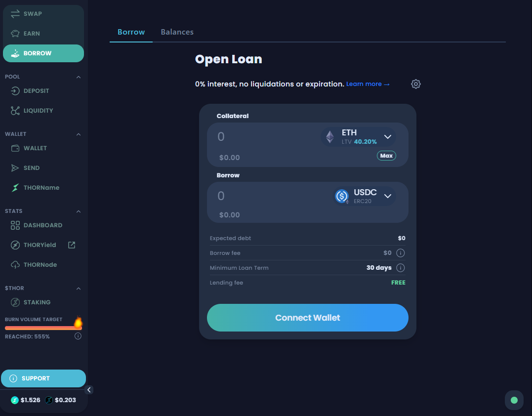Click Expected debt $0 value
Image resolution: width=532 pixels, height=416 pixels.
(402, 238)
